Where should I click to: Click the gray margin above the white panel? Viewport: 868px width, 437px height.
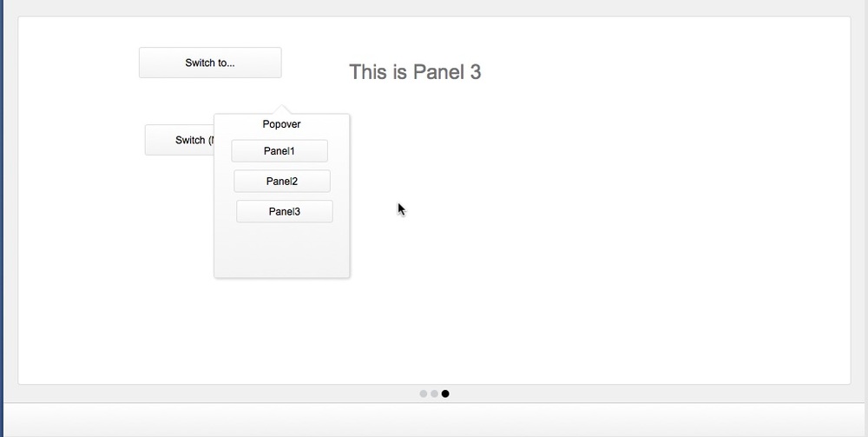coord(436,7)
